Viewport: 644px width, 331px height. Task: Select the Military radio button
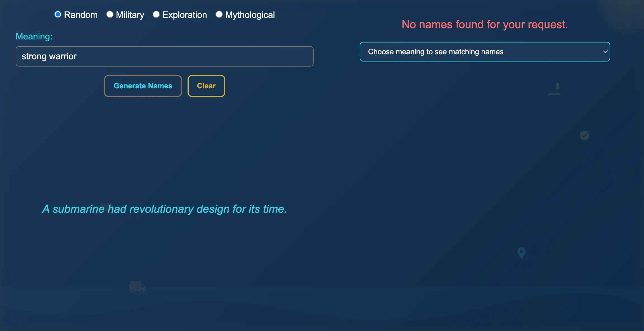pyautogui.click(x=110, y=14)
